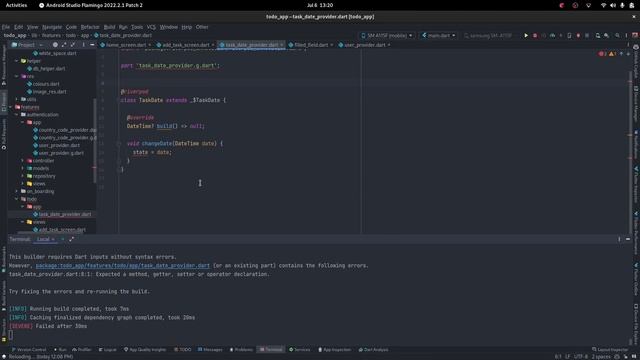The width and height of the screenshot is (640, 360).
Task: Expand the on_boarding folder
Action: pyautogui.click(x=17, y=191)
